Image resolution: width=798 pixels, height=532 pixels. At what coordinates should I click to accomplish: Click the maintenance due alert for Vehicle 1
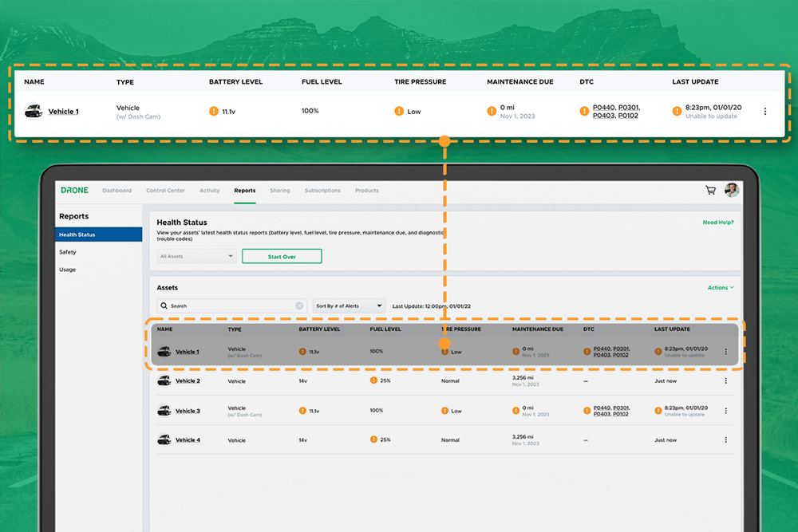[x=514, y=350]
